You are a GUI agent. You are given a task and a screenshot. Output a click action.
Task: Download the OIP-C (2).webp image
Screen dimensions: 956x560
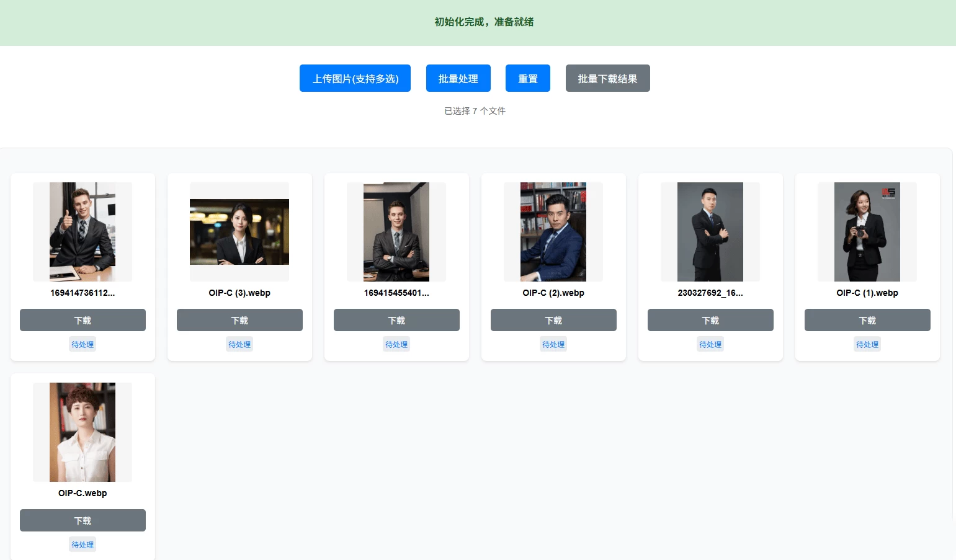(x=553, y=320)
